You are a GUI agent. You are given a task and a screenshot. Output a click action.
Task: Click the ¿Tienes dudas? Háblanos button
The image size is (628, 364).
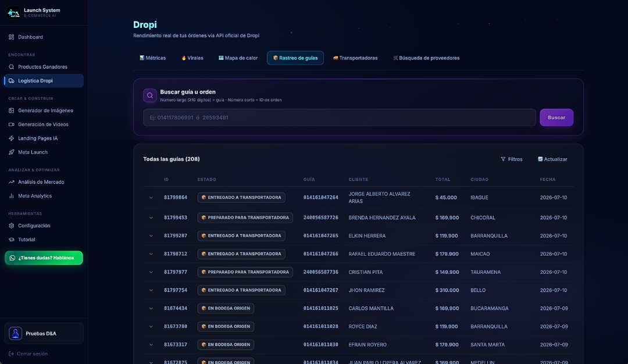tap(44, 258)
